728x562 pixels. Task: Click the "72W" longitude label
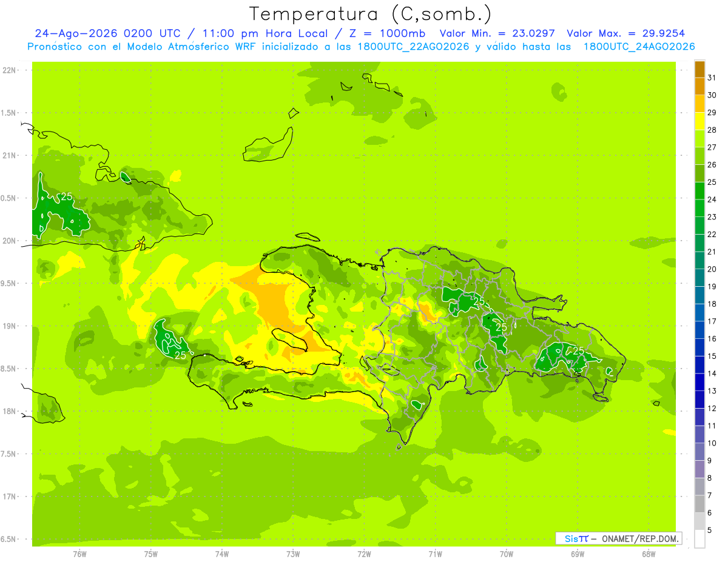point(364,554)
